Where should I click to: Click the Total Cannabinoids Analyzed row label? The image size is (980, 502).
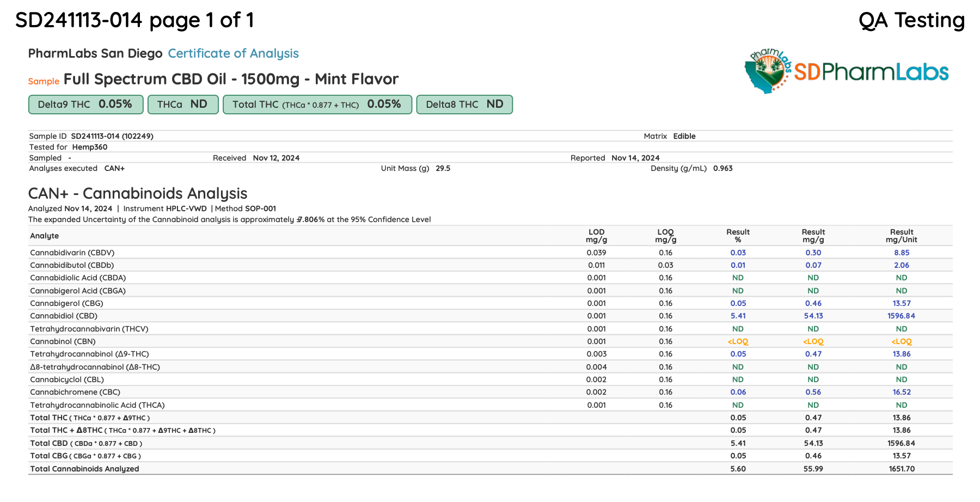pyautogui.click(x=84, y=469)
